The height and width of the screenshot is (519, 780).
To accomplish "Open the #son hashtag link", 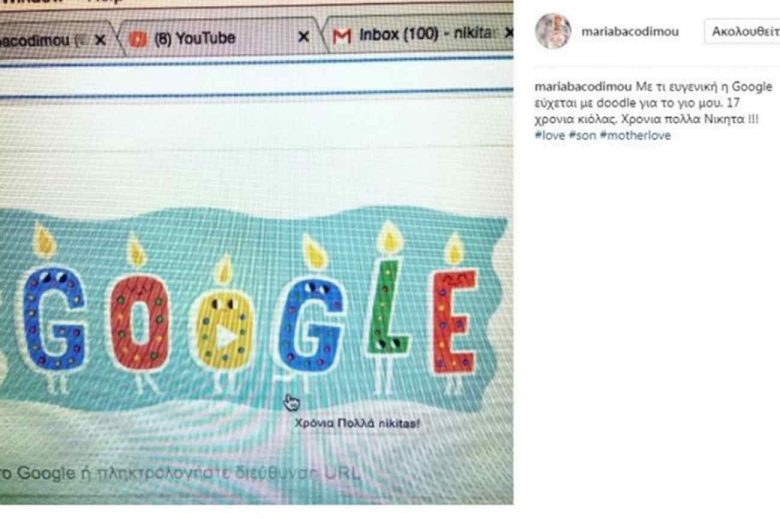I will click(x=582, y=135).
